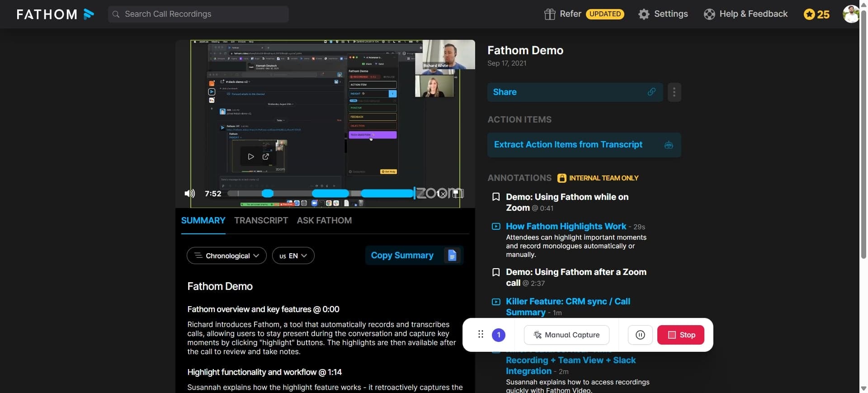
Task: Click the gold star points badge
Action: [816, 14]
